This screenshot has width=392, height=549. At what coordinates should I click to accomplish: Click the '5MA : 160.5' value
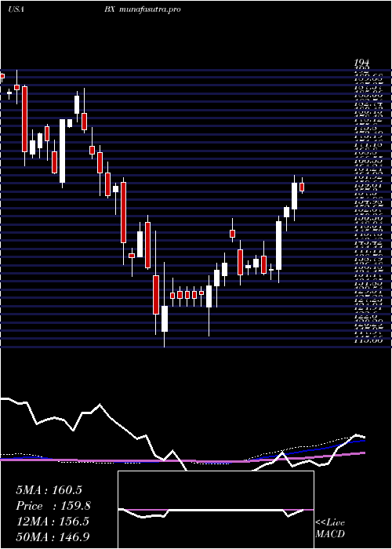(49, 490)
